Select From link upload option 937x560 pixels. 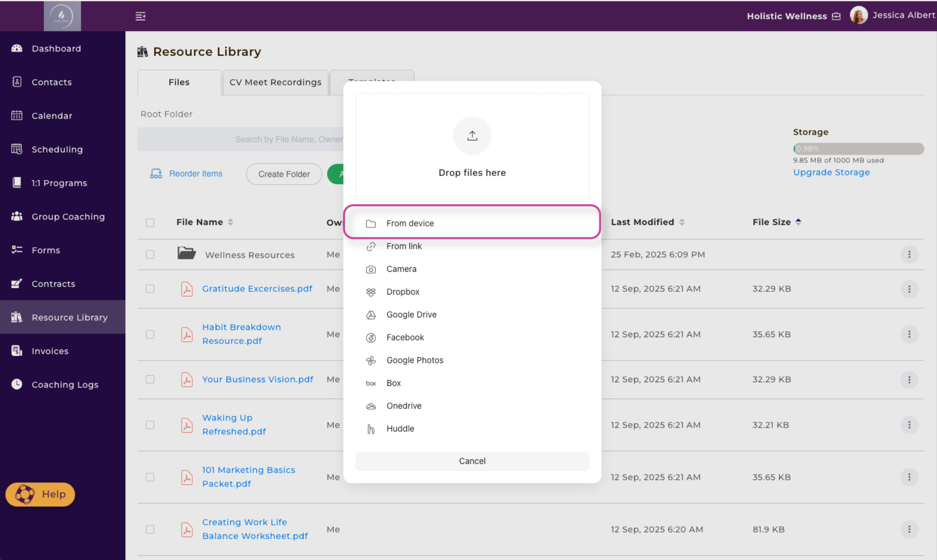(403, 246)
